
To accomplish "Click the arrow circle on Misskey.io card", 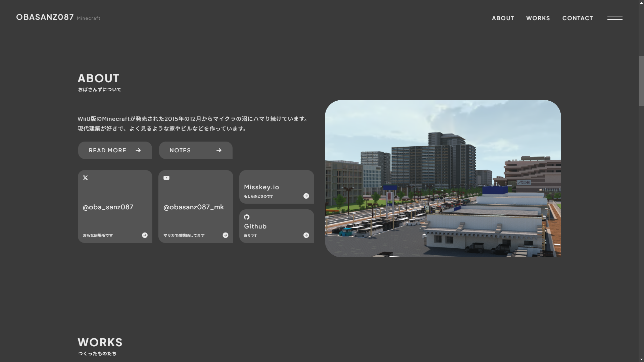I will (x=306, y=196).
